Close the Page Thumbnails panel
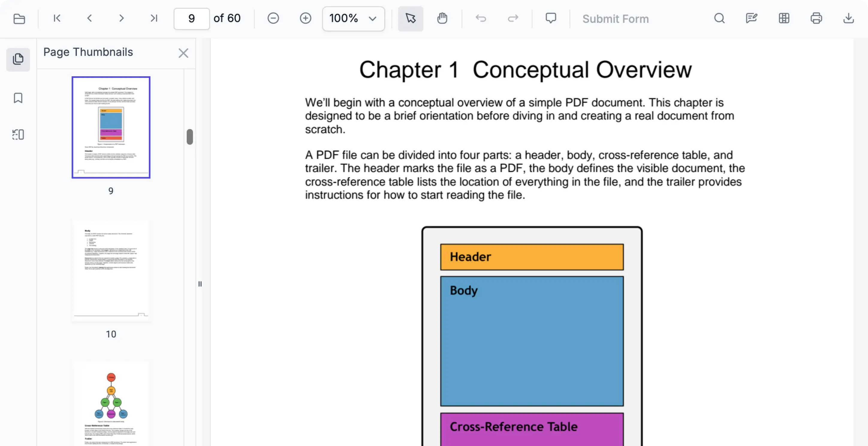 (183, 53)
